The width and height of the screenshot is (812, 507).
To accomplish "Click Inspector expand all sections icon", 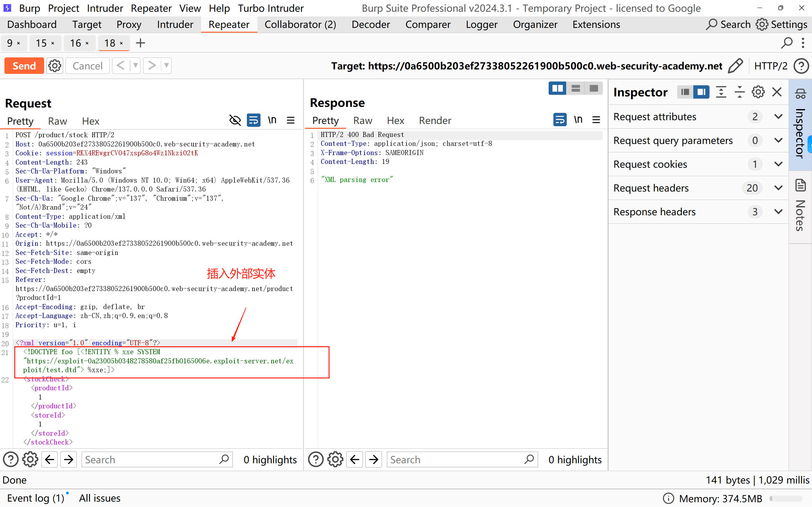I will click(721, 92).
